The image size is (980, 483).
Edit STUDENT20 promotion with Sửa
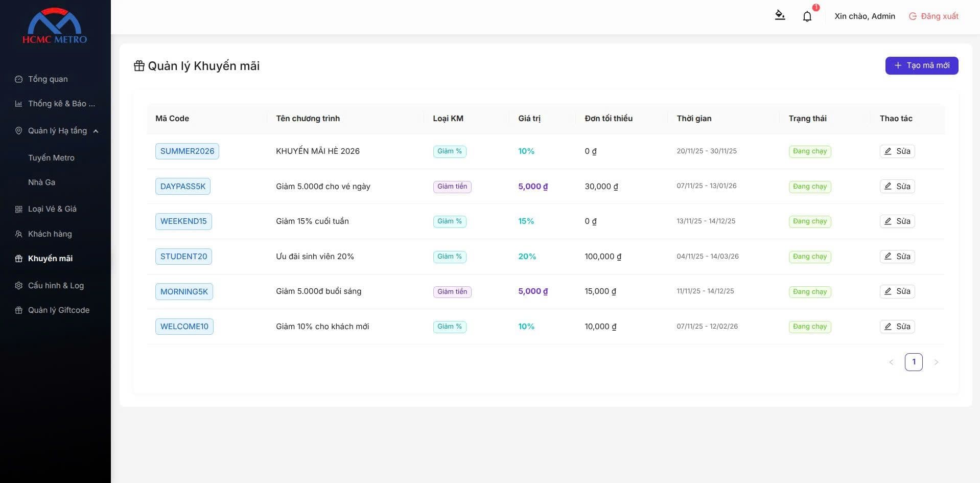897,257
